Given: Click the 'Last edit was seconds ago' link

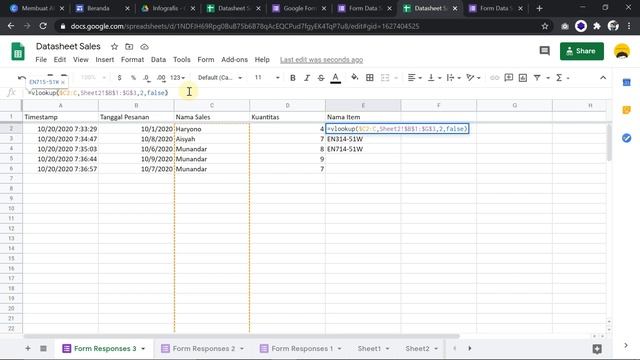Looking at the screenshot, I should coord(321,60).
